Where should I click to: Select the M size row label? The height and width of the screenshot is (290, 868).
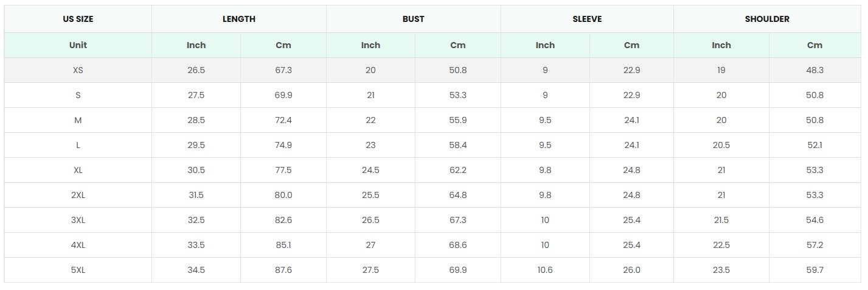78,120
